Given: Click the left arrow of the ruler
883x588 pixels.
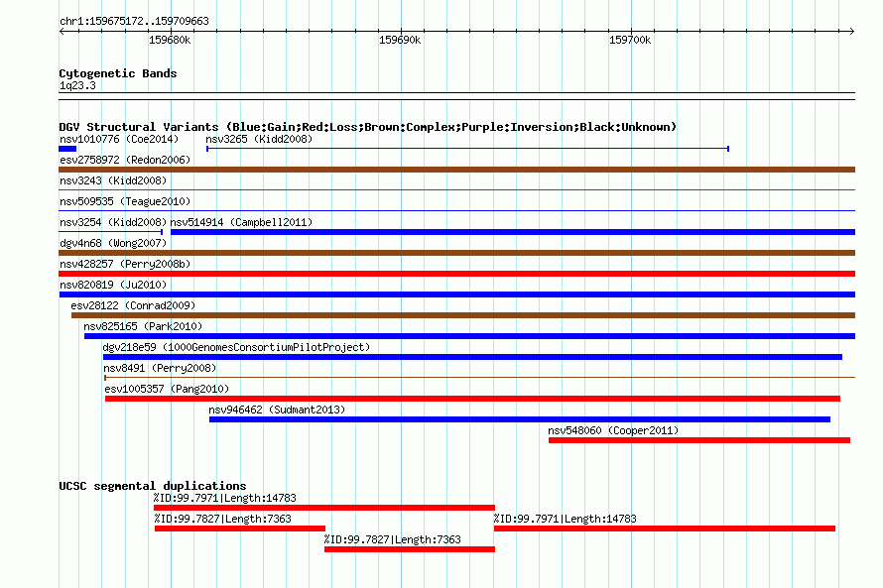Looking at the screenshot, I should (62, 31).
